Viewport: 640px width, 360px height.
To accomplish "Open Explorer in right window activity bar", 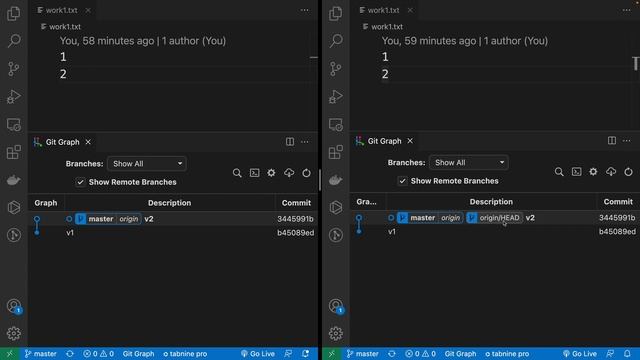I will 336,13.
